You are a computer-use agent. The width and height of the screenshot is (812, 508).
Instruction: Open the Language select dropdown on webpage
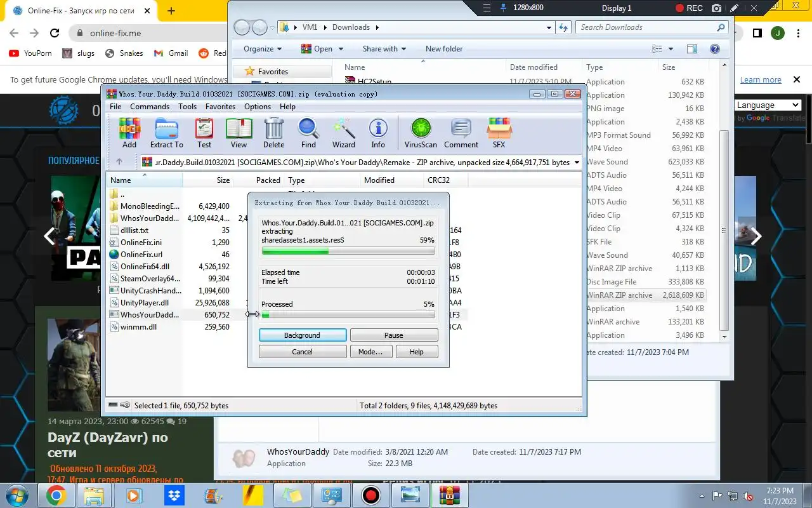pyautogui.click(x=769, y=105)
